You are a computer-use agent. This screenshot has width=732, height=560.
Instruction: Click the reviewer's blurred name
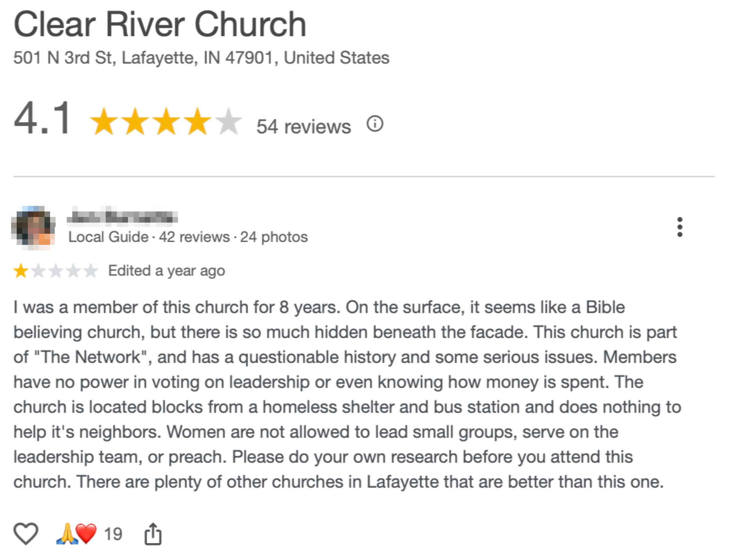[122, 217]
